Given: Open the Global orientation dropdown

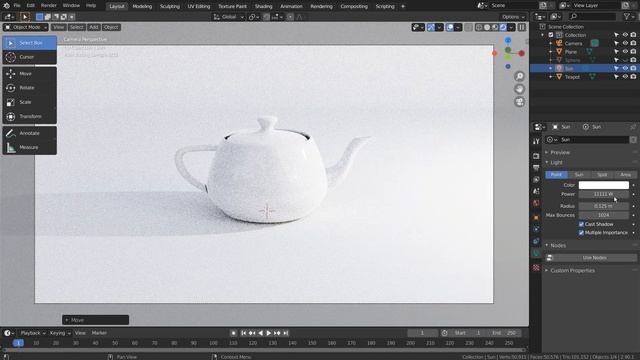Looking at the screenshot, I should tap(229, 17).
